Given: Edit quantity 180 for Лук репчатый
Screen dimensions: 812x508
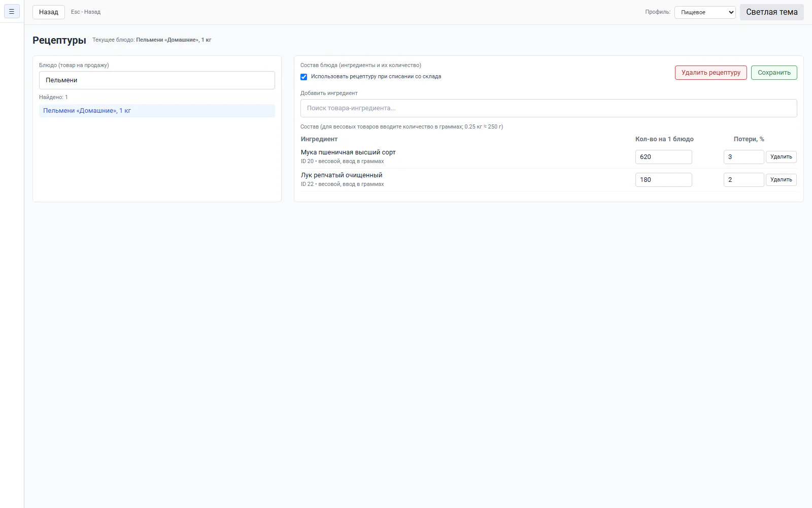Looking at the screenshot, I should pos(663,180).
